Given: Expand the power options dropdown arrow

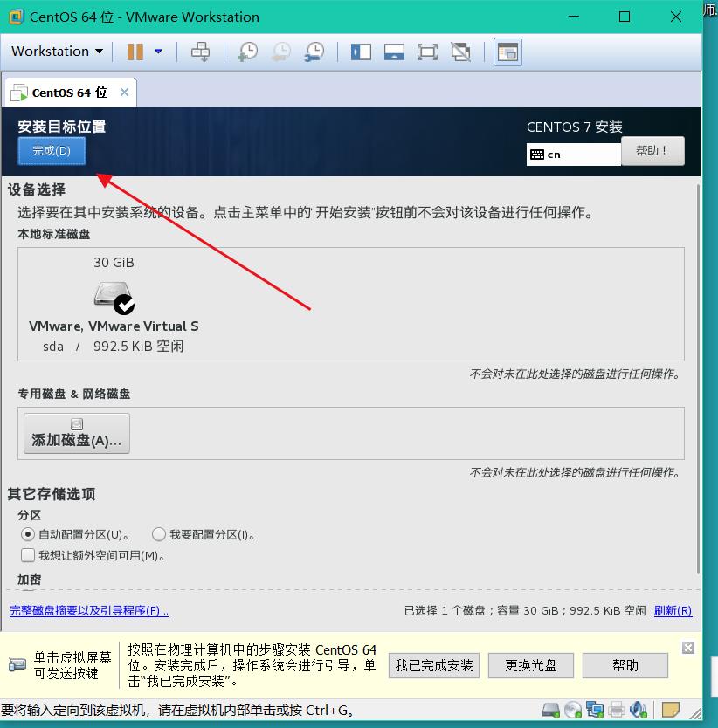Looking at the screenshot, I should 158,52.
